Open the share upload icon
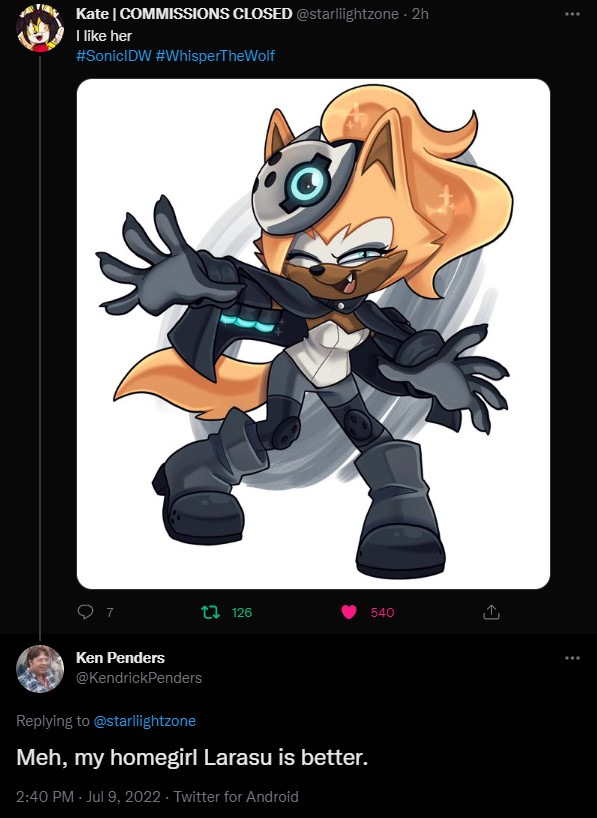The image size is (597, 818). point(491,612)
